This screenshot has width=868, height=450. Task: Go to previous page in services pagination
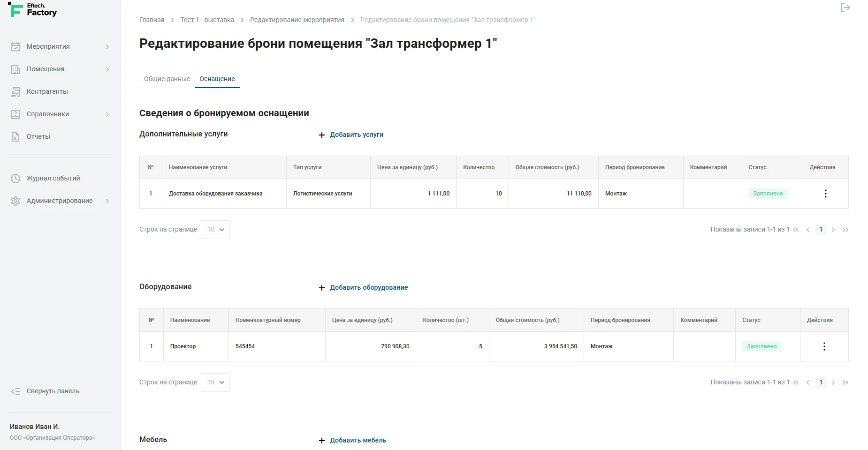(x=808, y=230)
